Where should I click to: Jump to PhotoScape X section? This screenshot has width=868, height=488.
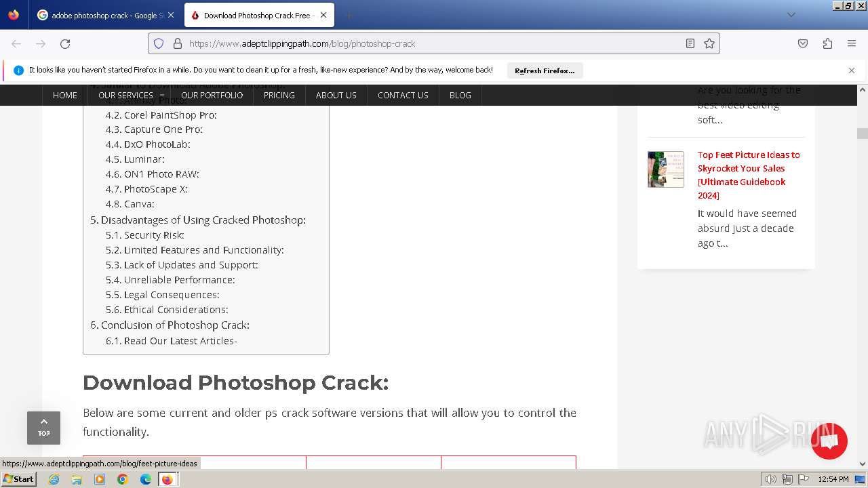146,189
